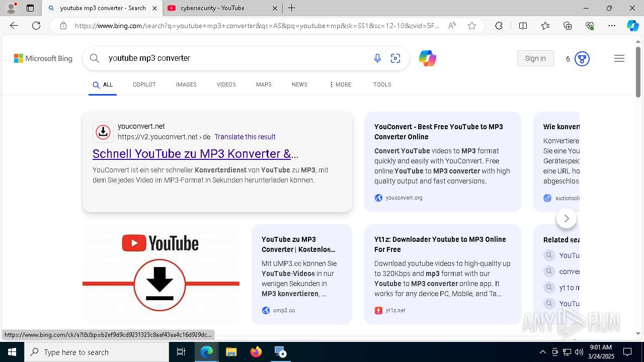Switch to the COPILOT tab
644x362 pixels.
(144, 84)
